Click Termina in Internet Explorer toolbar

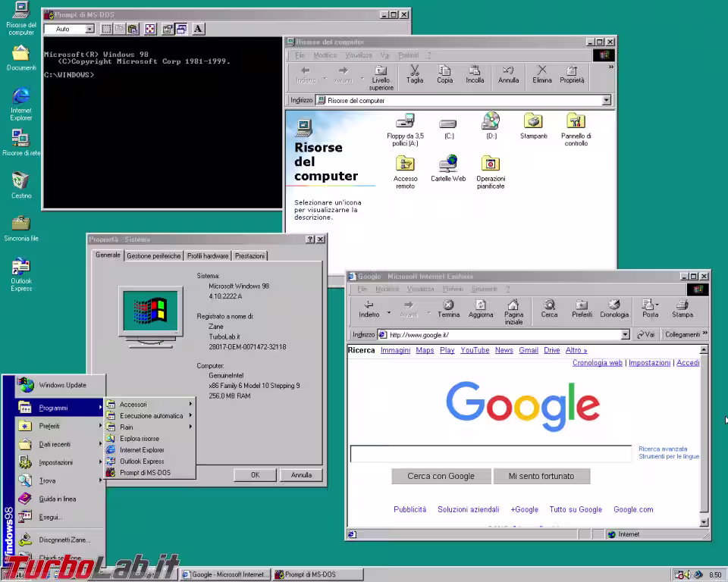pyautogui.click(x=448, y=308)
